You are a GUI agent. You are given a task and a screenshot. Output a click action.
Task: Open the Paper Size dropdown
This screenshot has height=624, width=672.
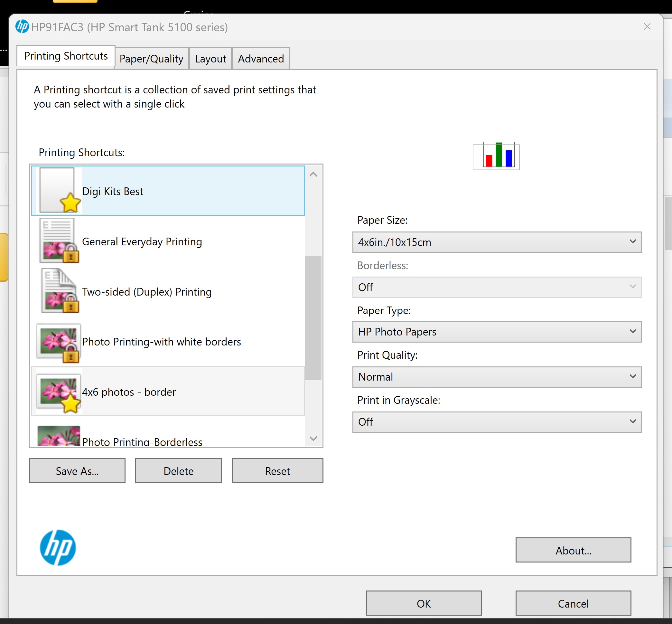pyautogui.click(x=497, y=242)
